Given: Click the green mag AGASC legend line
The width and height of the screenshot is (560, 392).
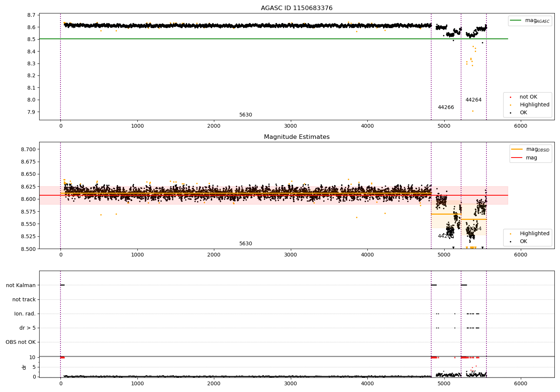Looking at the screenshot, I should (516, 21).
